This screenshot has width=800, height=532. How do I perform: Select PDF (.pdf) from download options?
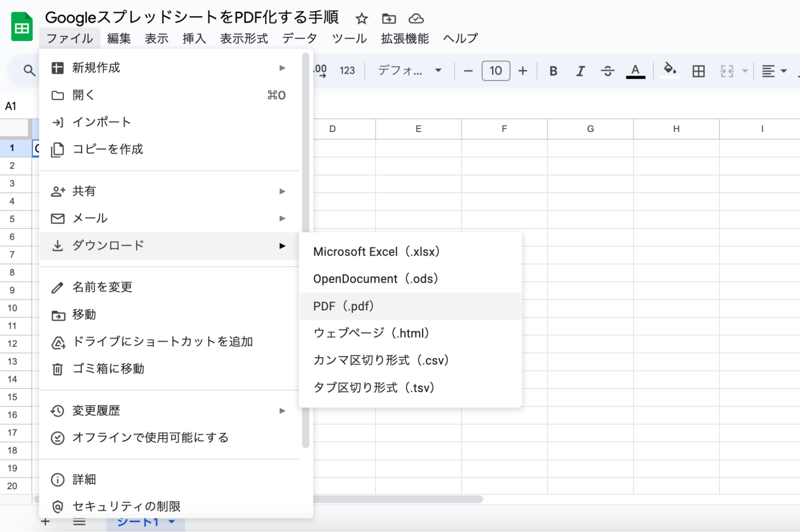(x=343, y=306)
